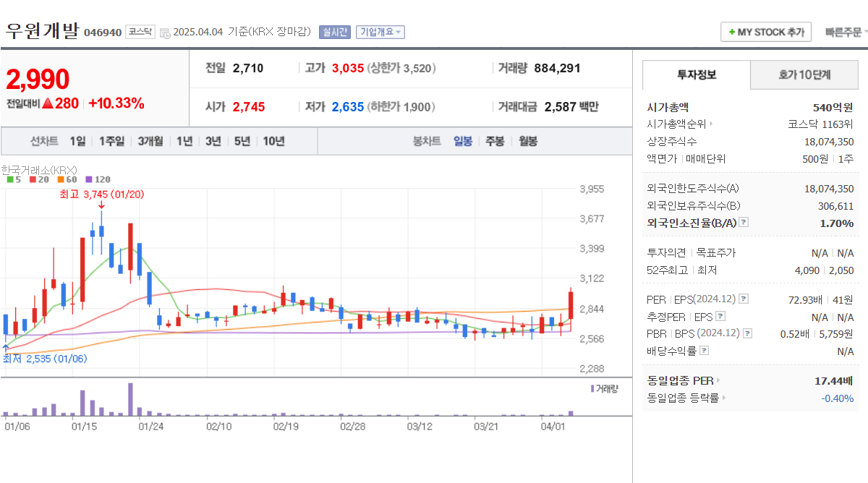Open the 배당수익률 help question-mark icon
The height and width of the screenshot is (483, 868).
pos(705,351)
